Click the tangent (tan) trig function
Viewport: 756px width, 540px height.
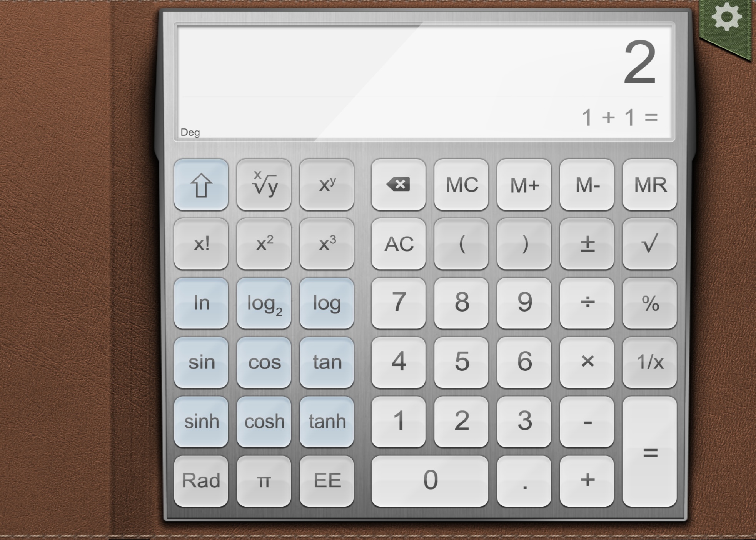click(x=326, y=362)
